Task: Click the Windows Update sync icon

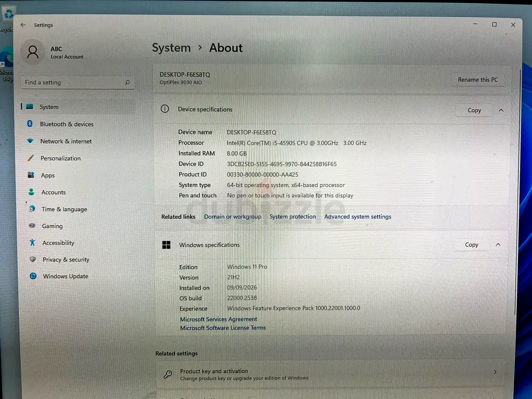Action: (33, 276)
